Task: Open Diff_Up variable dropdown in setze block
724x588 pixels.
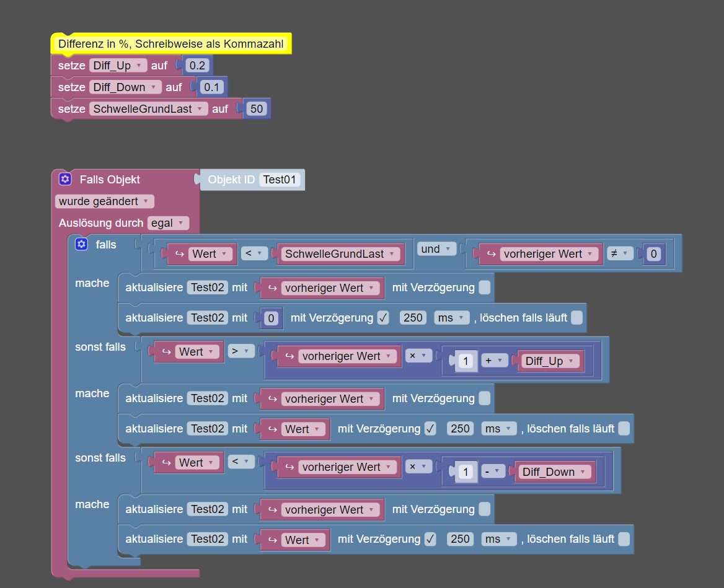Action: coord(118,66)
